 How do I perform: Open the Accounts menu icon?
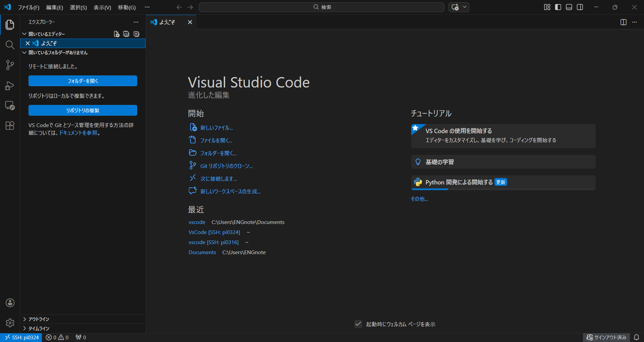pos(10,303)
